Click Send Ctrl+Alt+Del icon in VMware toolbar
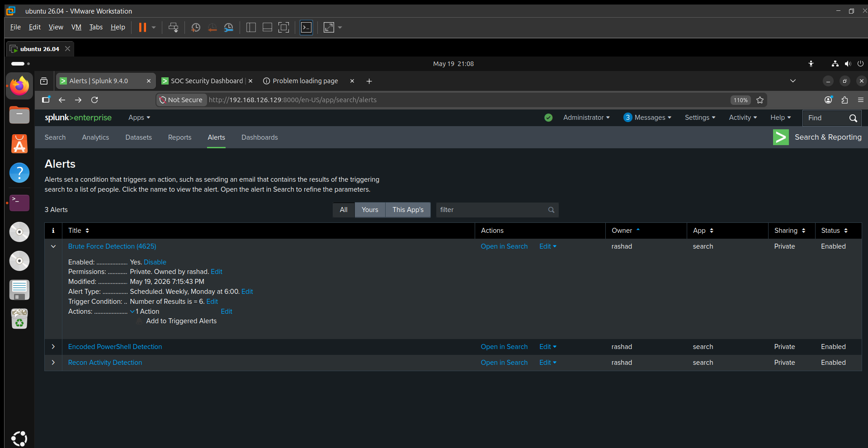Image resolution: width=868 pixels, height=448 pixels. click(173, 28)
